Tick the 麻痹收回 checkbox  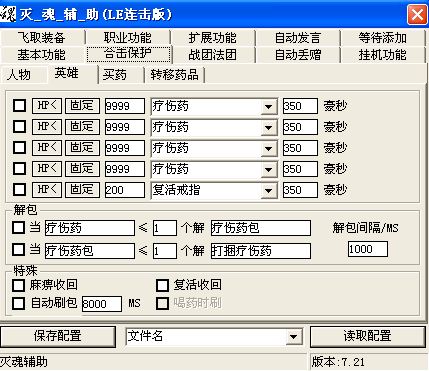[x=18, y=285]
